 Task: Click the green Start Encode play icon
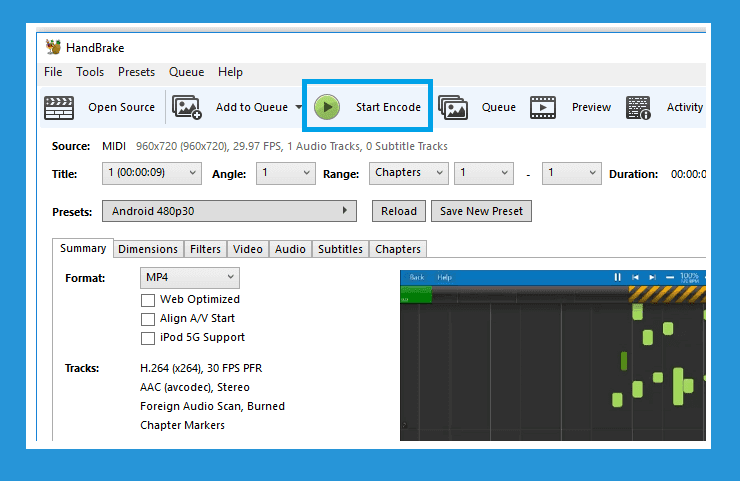pos(327,107)
